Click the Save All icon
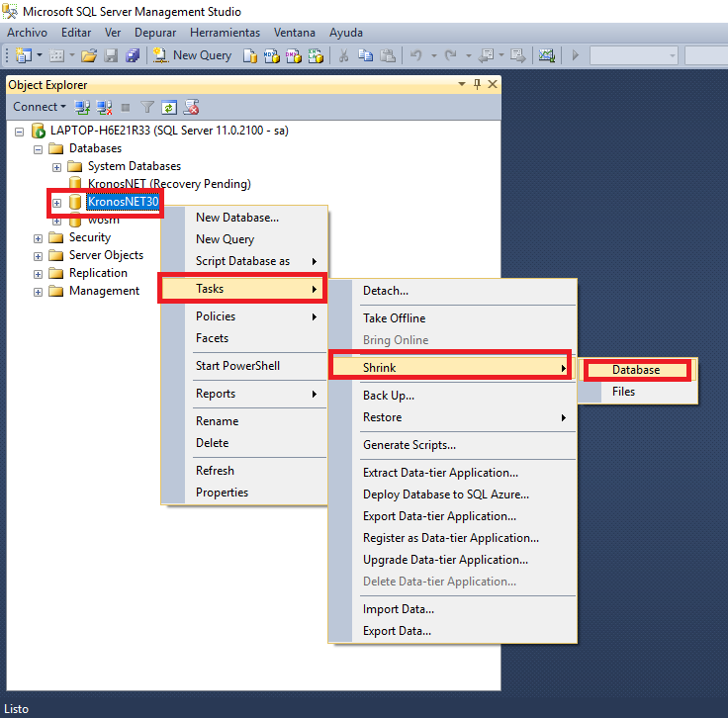728x718 pixels. [x=133, y=55]
